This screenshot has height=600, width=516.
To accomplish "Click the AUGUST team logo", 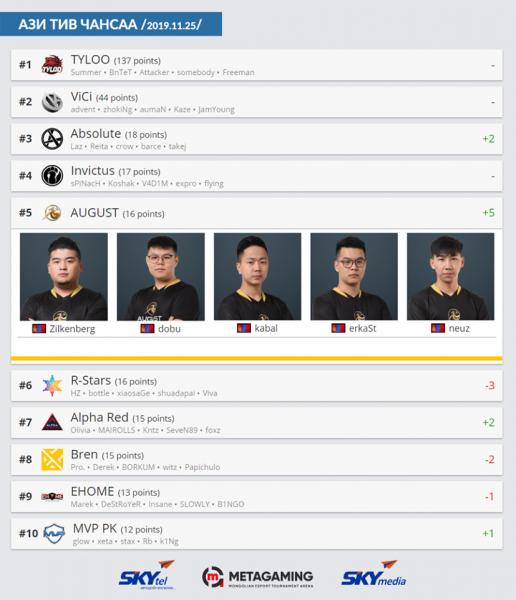I will (x=52, y=213).
